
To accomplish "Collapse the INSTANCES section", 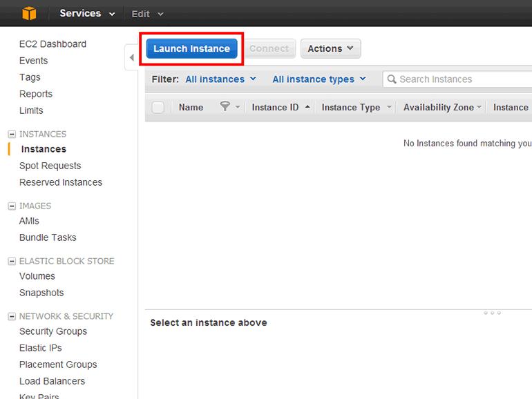I will (12, 134).
